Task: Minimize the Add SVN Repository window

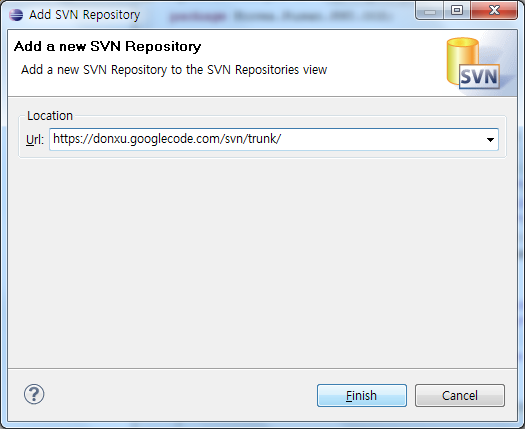Action: pos(430,10)
